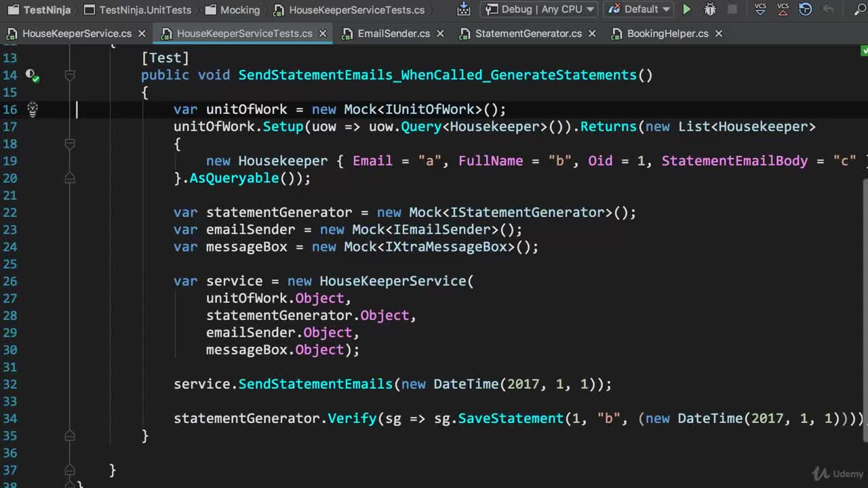Open VCS history clock icon
Screen dimensions: 868x488
point(806,9)
